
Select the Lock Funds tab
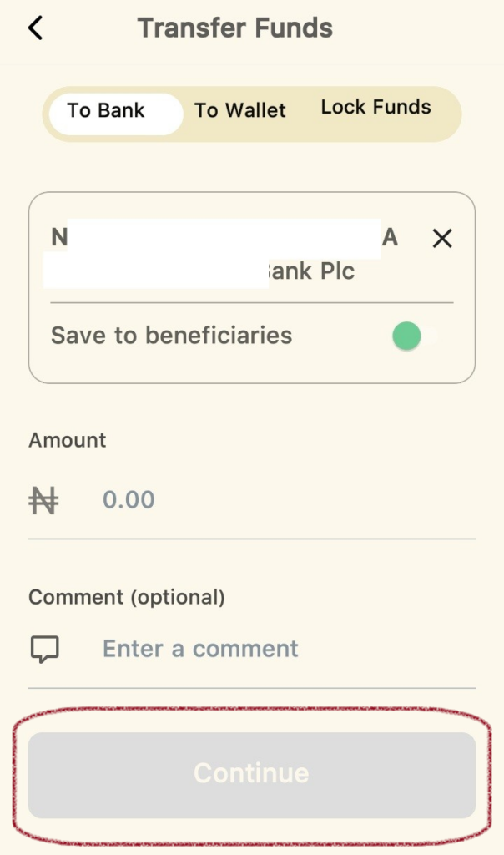click(375, 108)
